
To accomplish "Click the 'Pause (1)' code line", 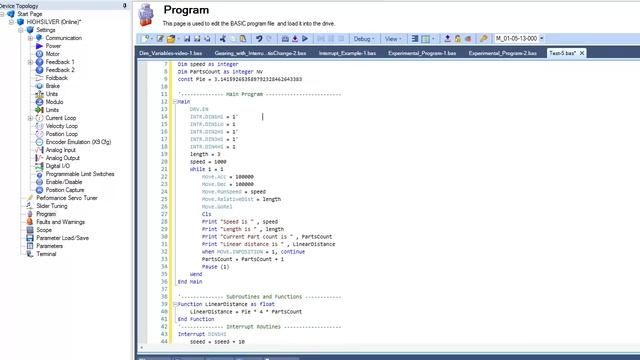I will (x=216, y=267).
